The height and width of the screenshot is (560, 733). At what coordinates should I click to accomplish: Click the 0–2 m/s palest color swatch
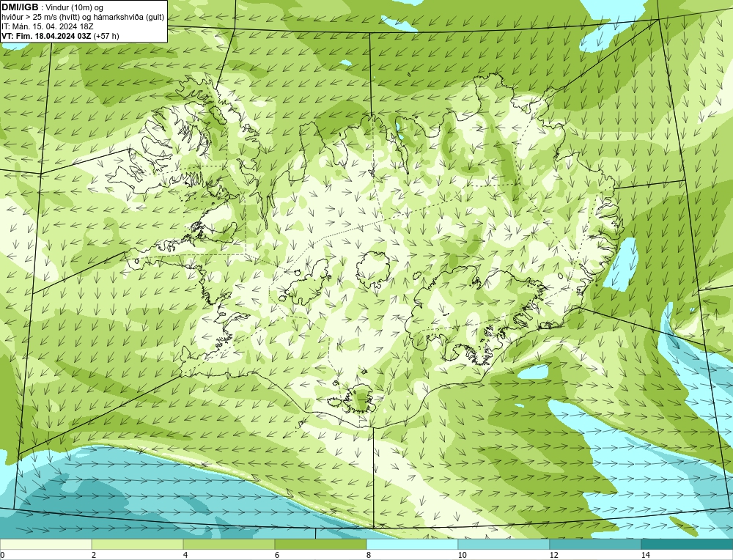45,544
